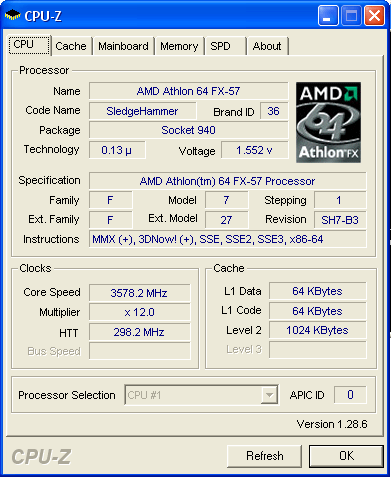Click the AMD Athlon 64 FX logo
391x477 pixels.
coord(328,122)
